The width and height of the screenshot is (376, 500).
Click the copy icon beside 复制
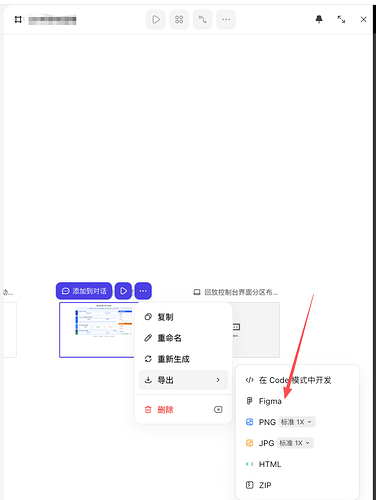[148, 317]
